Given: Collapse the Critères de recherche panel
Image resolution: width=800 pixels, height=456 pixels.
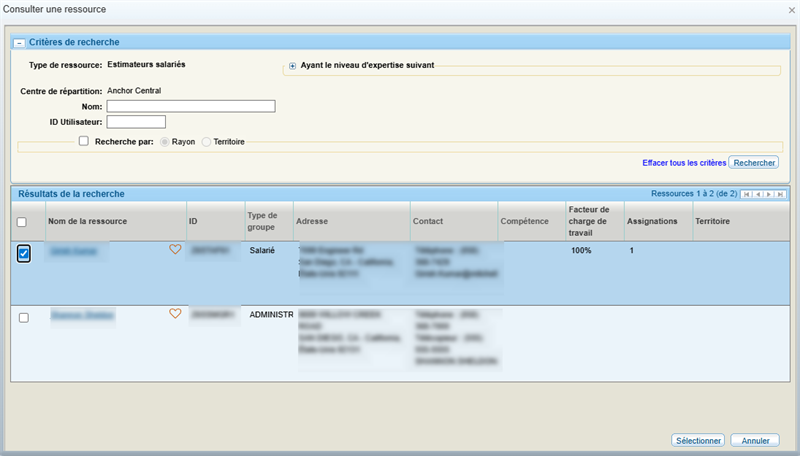Looking at the screenshot, I should 19,43.
